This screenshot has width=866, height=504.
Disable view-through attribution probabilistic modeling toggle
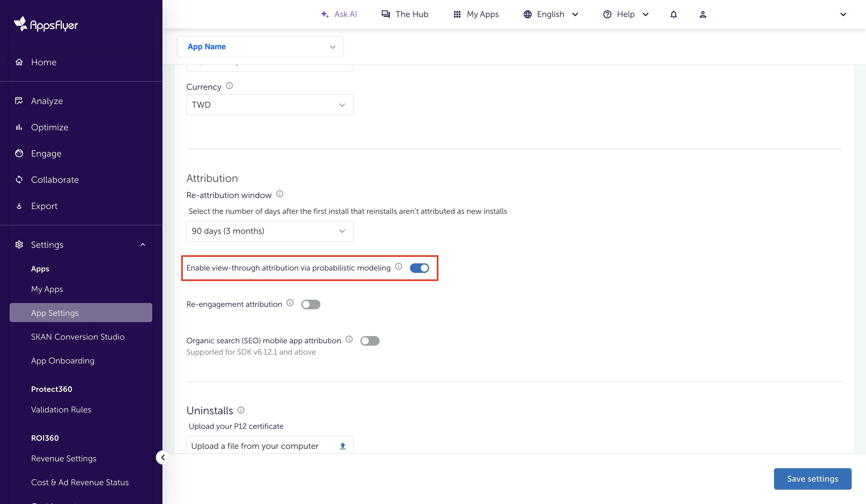419,268
